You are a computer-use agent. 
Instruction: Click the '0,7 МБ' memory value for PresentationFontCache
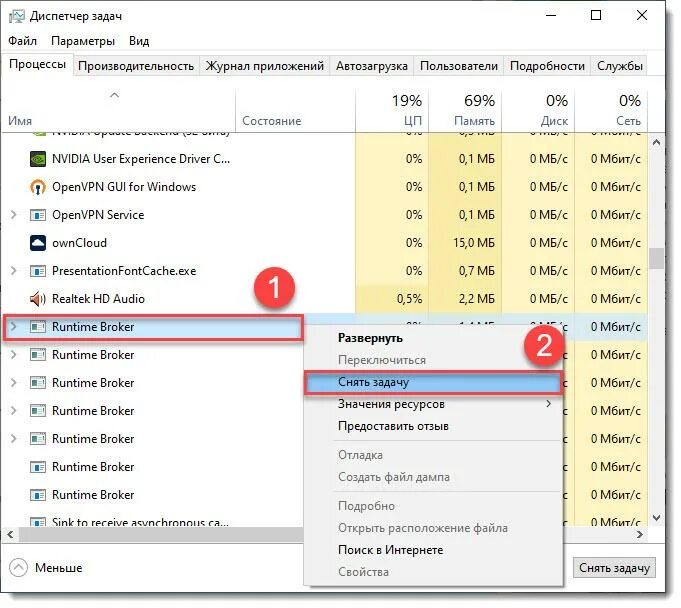(477, 271)
